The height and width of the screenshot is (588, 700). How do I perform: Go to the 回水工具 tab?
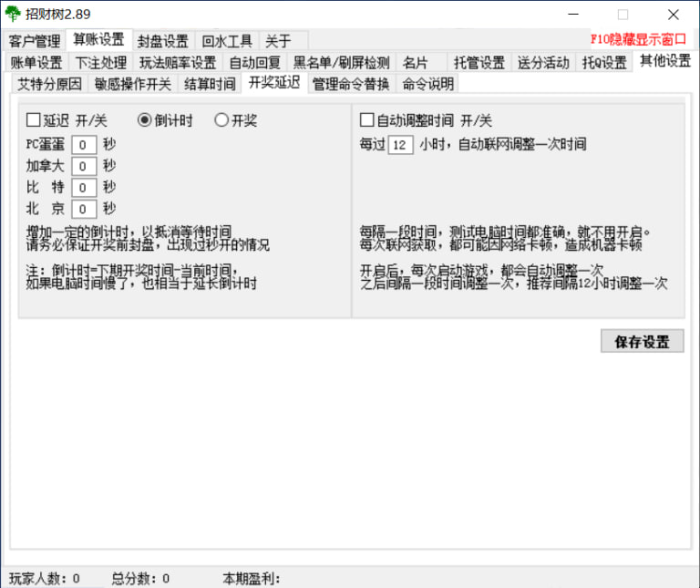point(227,41)
